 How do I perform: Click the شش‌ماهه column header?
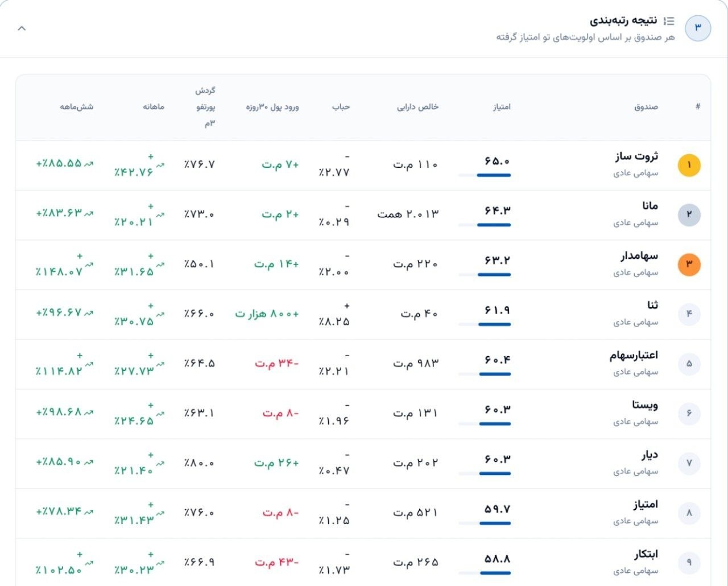click(77, 107)
